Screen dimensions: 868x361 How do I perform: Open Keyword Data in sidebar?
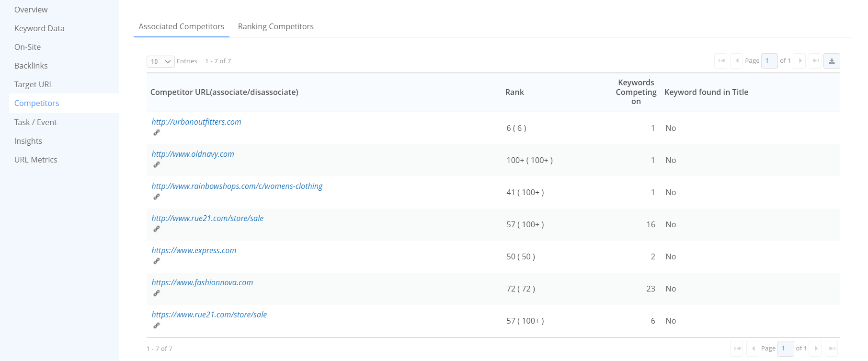pos(39,28)
